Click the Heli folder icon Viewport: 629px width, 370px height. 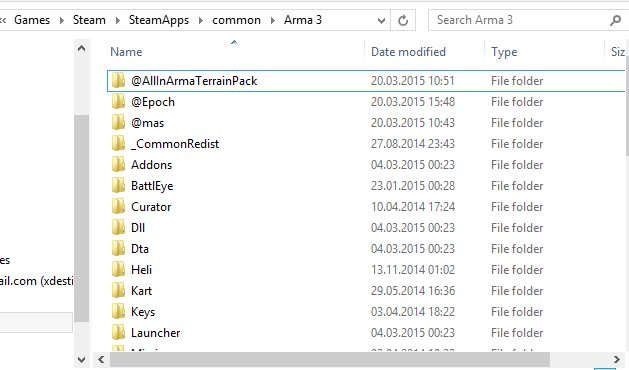(118, 270)
